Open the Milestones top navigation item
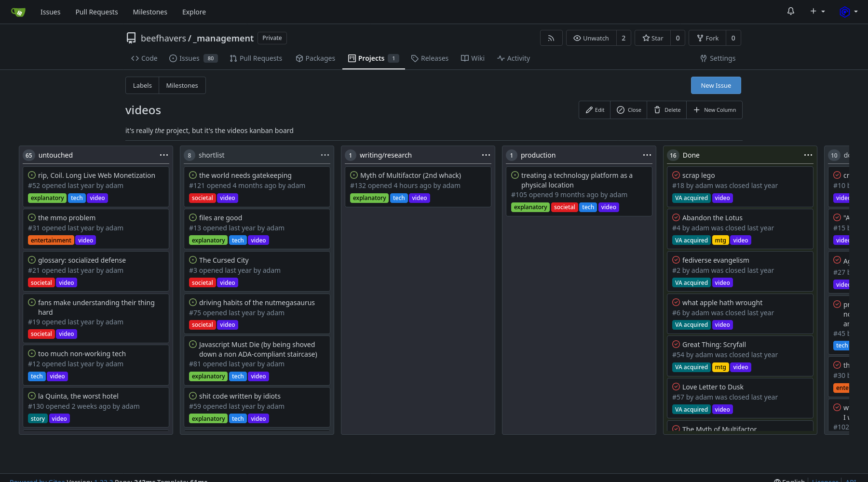This screenshot has height=482, width=868. coord(150,12)
